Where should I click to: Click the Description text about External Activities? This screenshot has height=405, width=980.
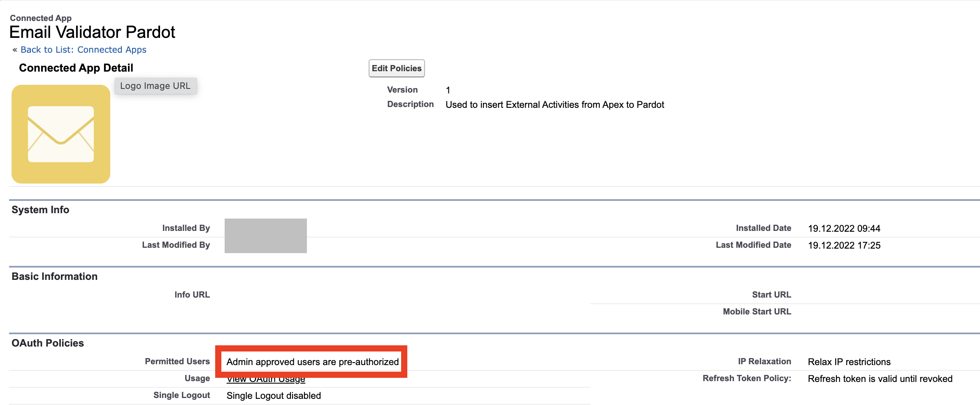(x=554, y=105)
